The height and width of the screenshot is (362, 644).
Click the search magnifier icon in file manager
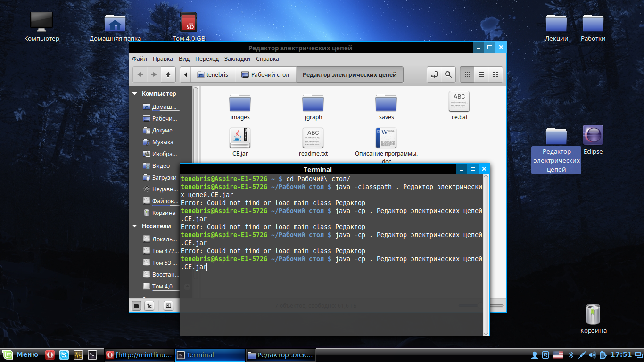[x=448, y=74]
